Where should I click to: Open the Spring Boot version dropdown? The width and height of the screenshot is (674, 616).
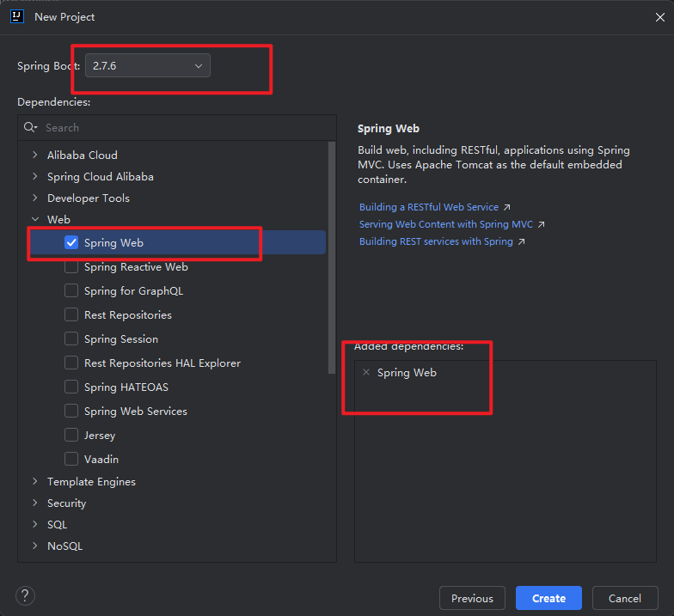coord(148,65)
